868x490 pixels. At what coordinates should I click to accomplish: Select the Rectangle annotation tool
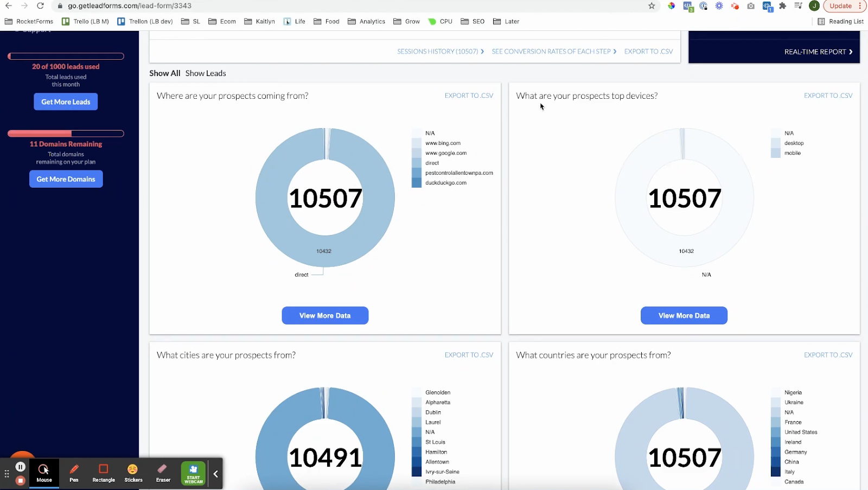(103, 472)
